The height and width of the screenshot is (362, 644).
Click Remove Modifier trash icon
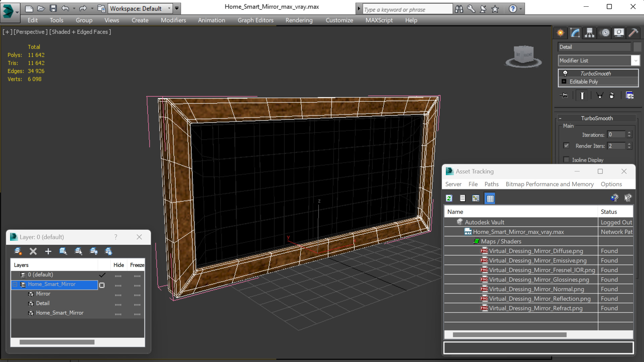(612, 96)
